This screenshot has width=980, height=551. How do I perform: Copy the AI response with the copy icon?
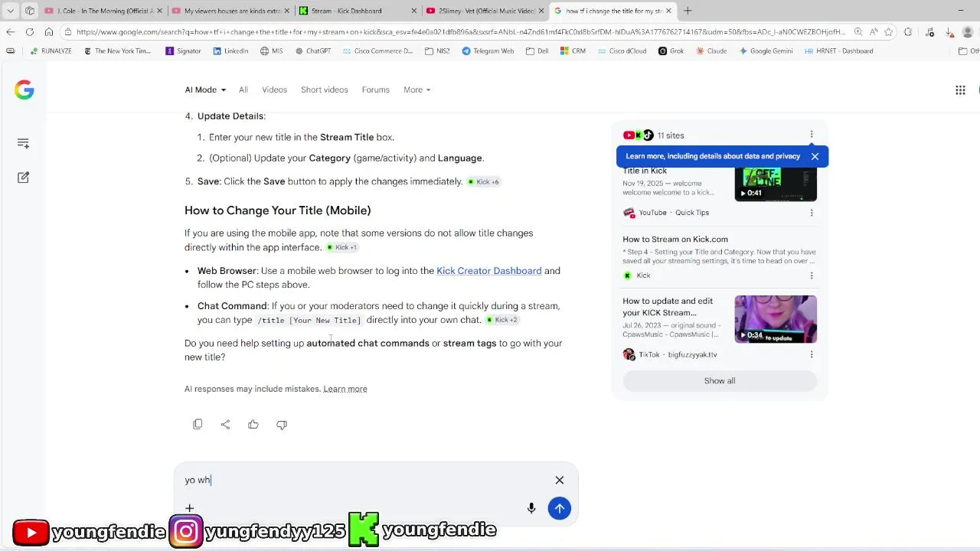pyautogui.click(x=198, y=424)
